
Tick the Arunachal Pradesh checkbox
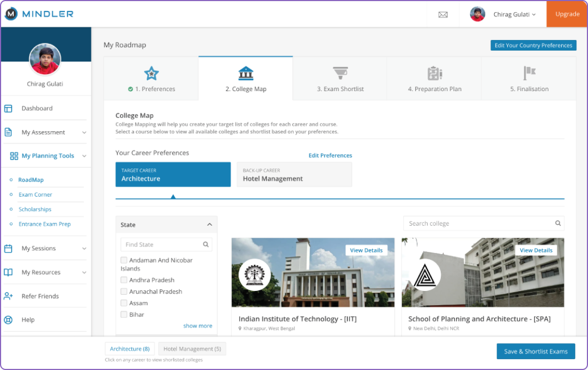coord(124,291)
